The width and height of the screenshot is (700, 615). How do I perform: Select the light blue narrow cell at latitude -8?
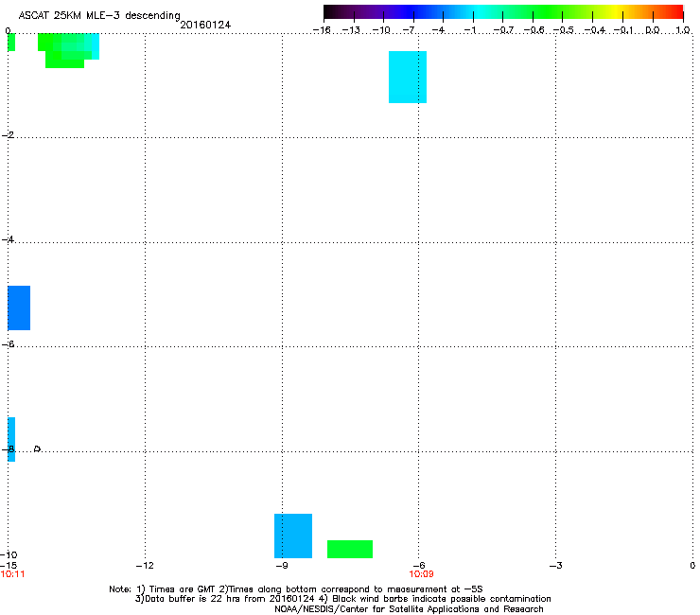(11, 439)
